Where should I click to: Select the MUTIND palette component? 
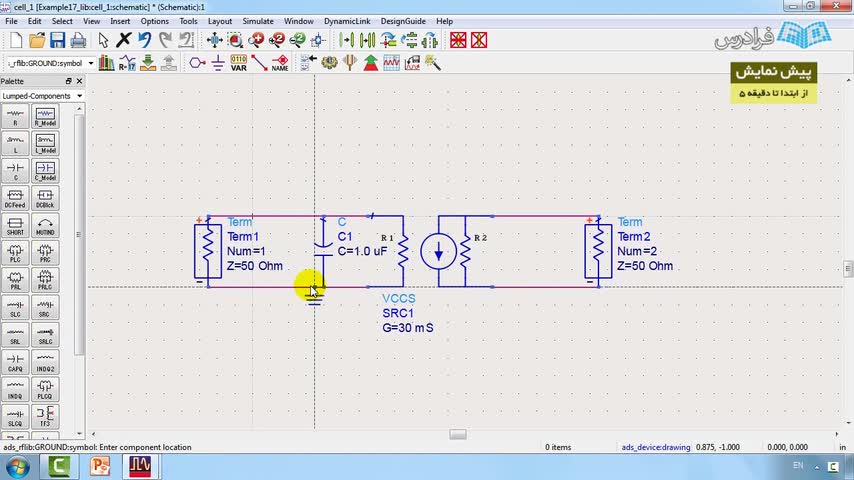click(45, 226)
